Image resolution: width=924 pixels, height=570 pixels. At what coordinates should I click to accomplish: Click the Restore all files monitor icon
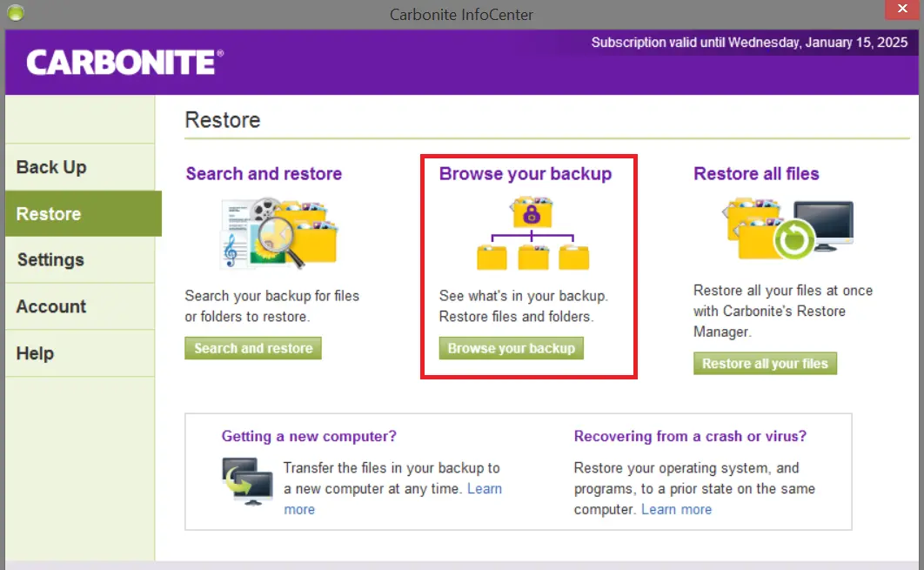pyautogui.click(x=788, y=228)
